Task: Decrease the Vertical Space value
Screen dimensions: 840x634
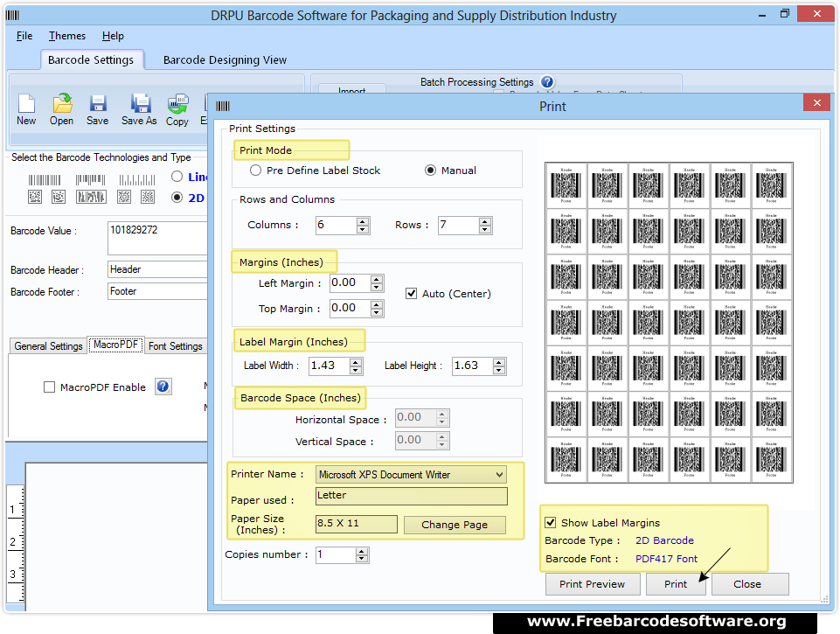Action: pos(442,444)
